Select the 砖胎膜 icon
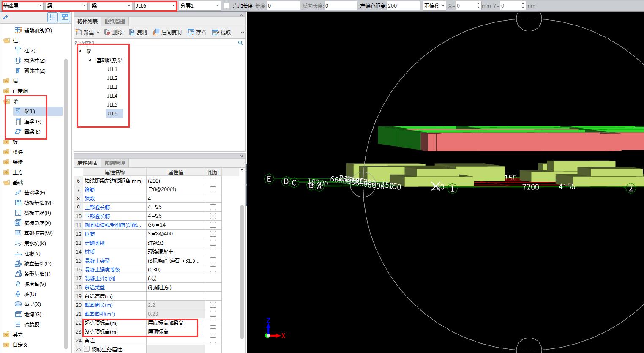 click(x=18, y=324)
